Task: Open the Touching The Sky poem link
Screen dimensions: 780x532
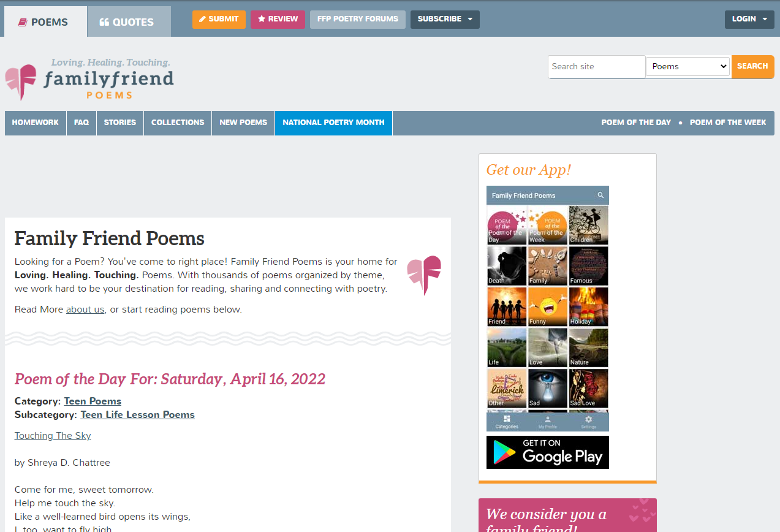Action: pos(53,436)
